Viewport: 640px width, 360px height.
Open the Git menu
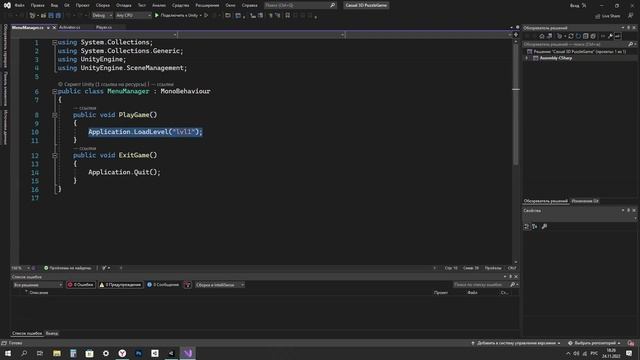(x=67, y=5)
